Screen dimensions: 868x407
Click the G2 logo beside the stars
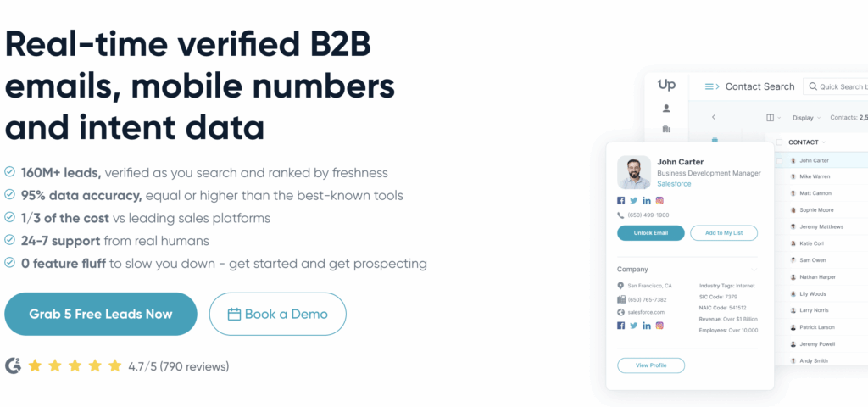coord(14,365)
